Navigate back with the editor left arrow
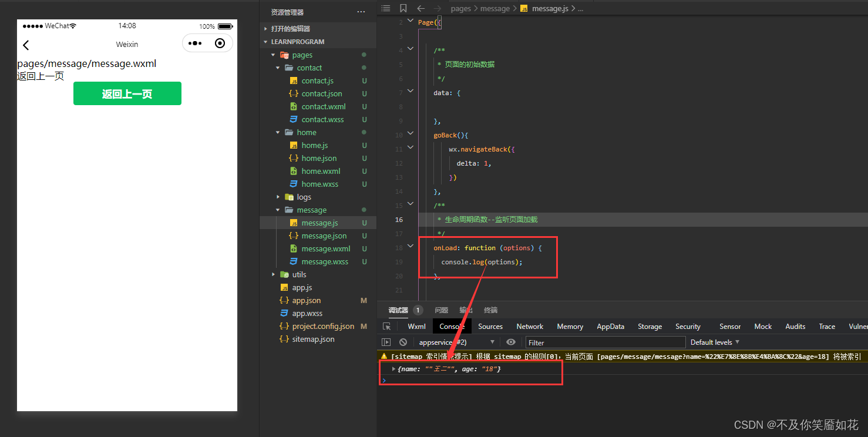 point(420,8)
